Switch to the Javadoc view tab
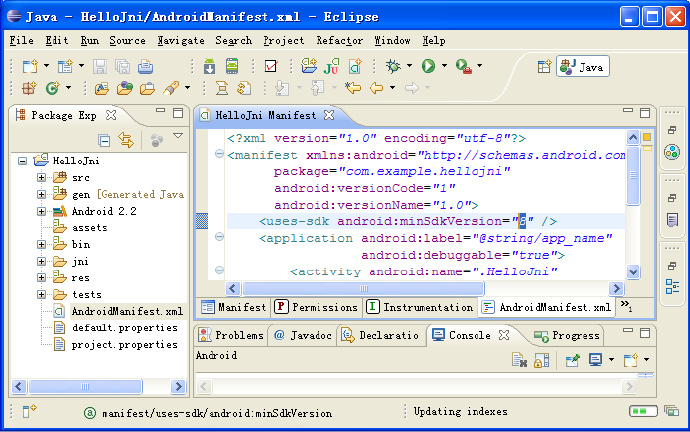 click(x=303, y=335)
